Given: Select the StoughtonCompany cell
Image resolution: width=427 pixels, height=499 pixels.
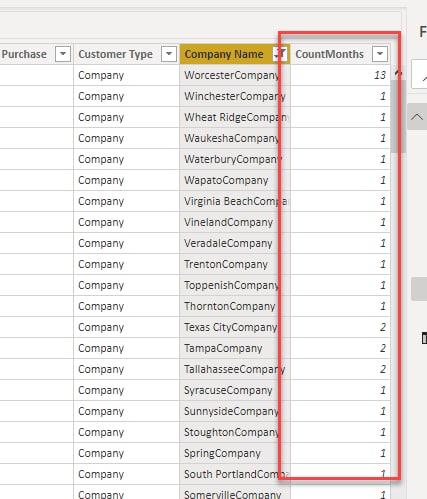Looking at the screenshot, I should pyautogui.click(x=235, y=432).
